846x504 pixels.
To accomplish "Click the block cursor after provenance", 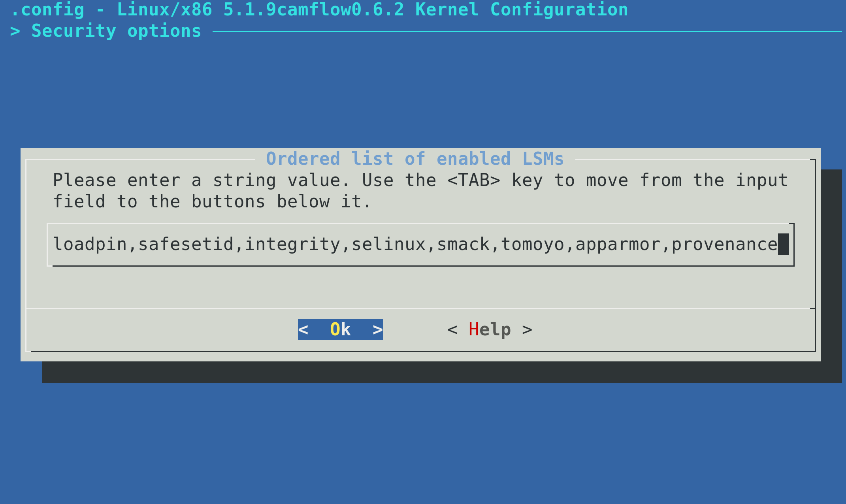I will pyautogui.click(x=783, y=244).
